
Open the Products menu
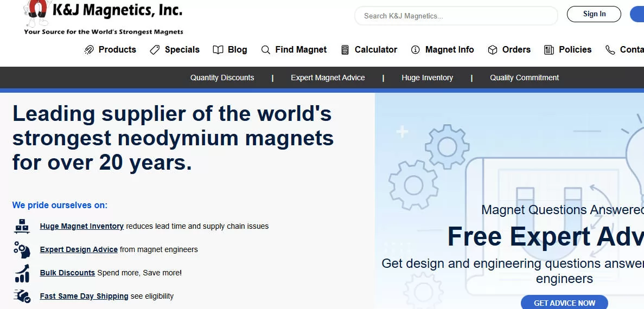(117, 50)
